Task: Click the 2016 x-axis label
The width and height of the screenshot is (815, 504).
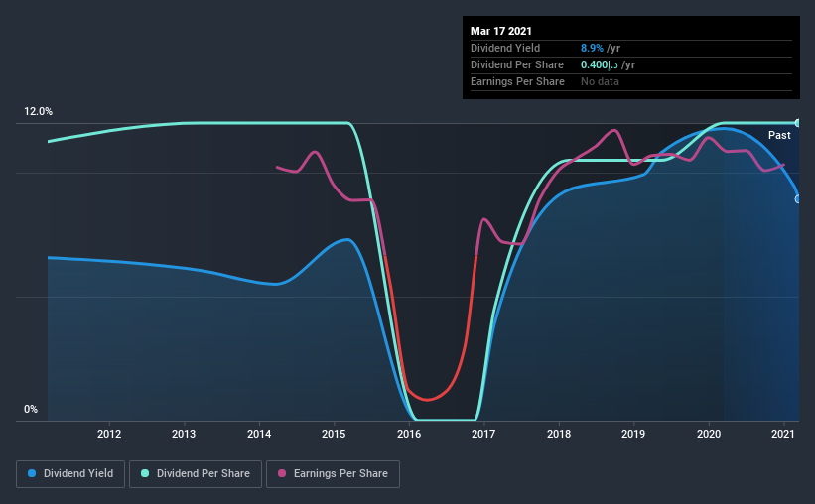Action: tap(409, 434)
